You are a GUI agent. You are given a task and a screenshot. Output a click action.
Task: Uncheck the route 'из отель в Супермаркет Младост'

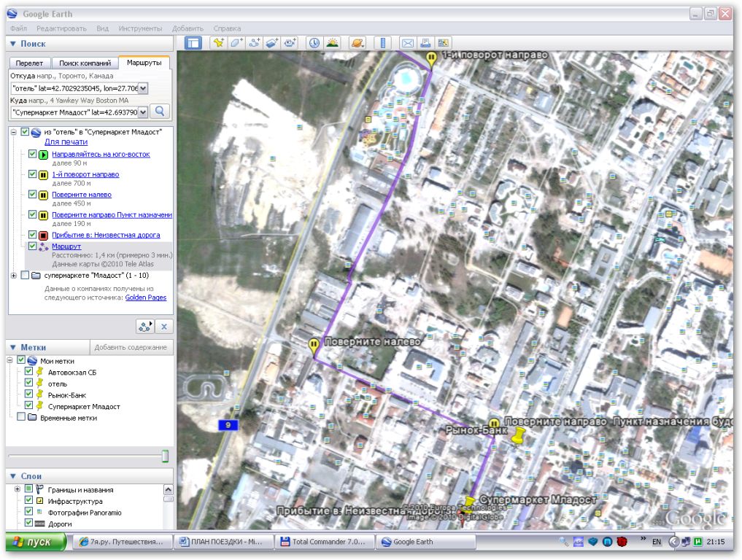click(25, 133)
